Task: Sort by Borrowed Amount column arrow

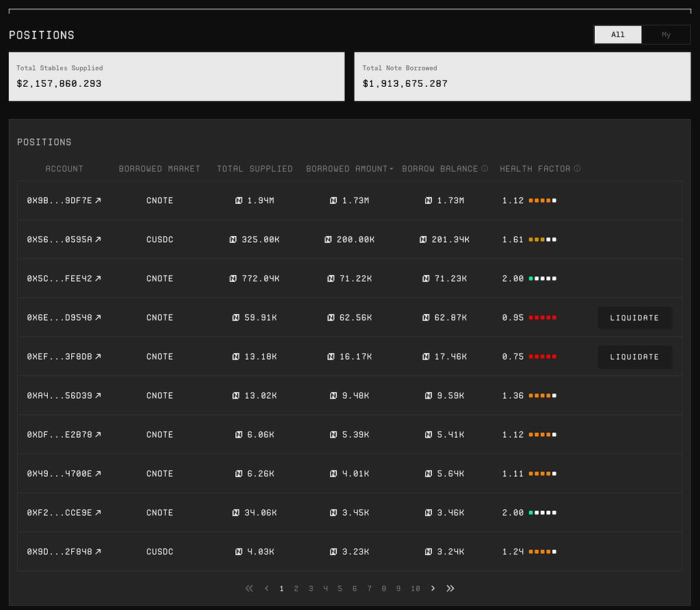Action: tap(392, 169)
